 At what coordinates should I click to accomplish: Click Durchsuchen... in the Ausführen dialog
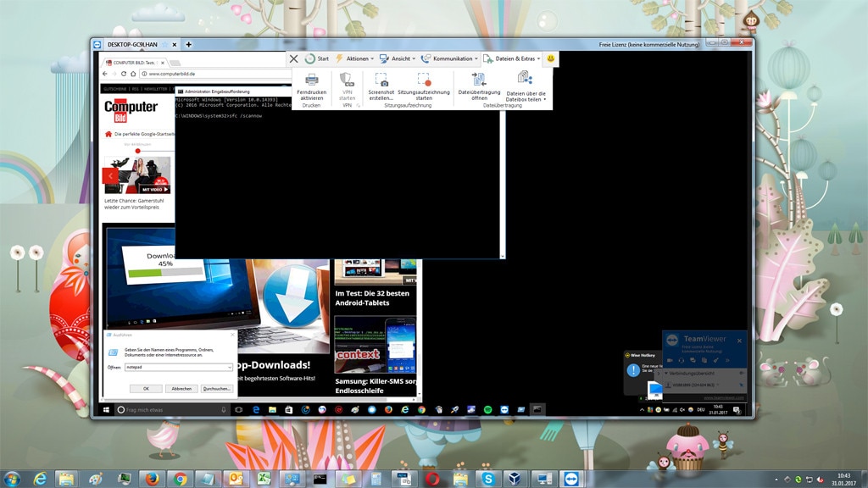point(216,388)
